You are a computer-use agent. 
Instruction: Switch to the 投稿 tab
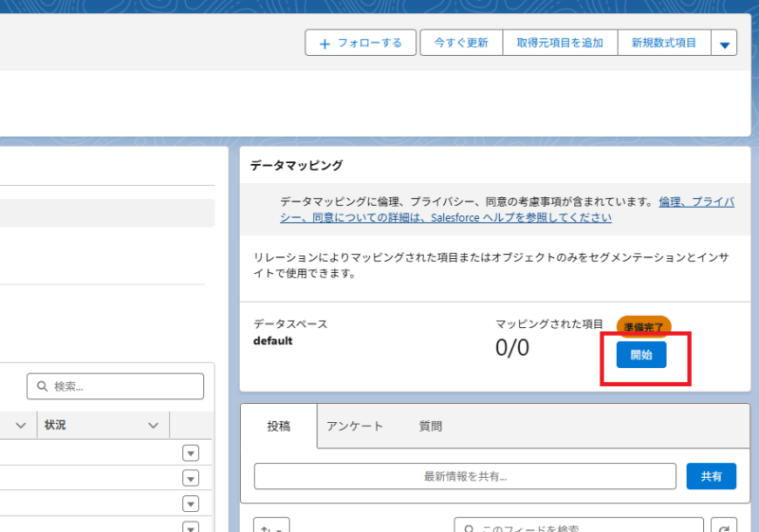point(279,427)
